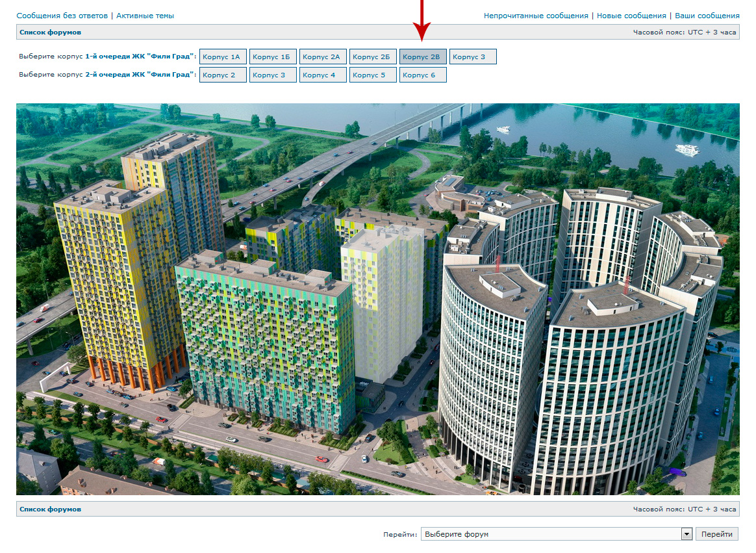Select the 'Корпус 2Б' button
The image size is (756, 553).
[x=373, y=57]
